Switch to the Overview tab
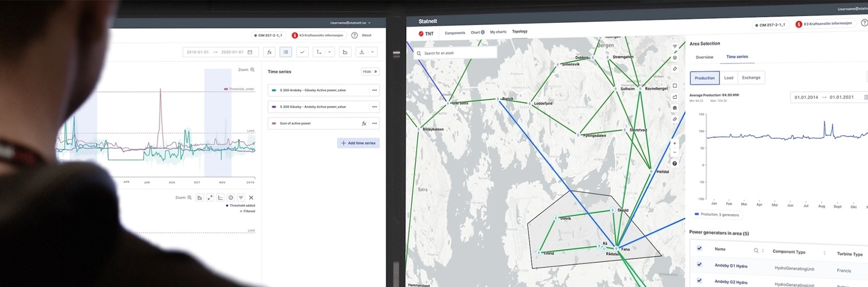 coord(704,57)
